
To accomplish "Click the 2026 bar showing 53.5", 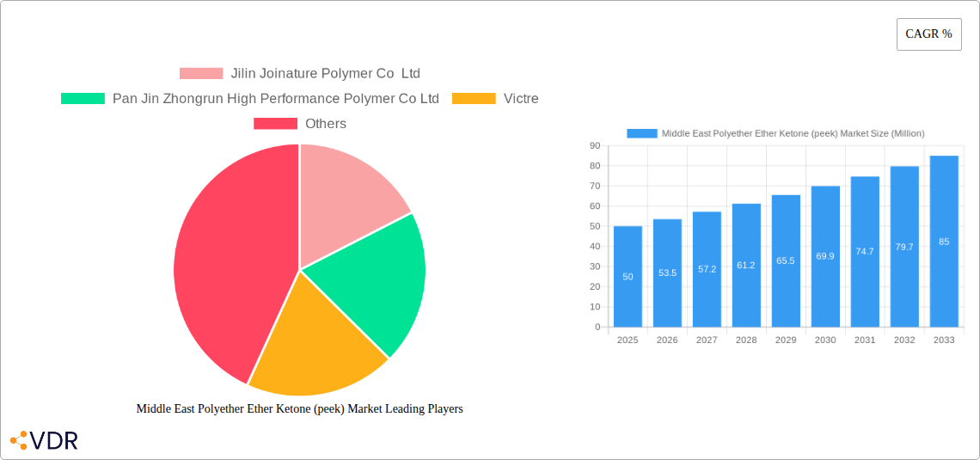I will (667, 273).
